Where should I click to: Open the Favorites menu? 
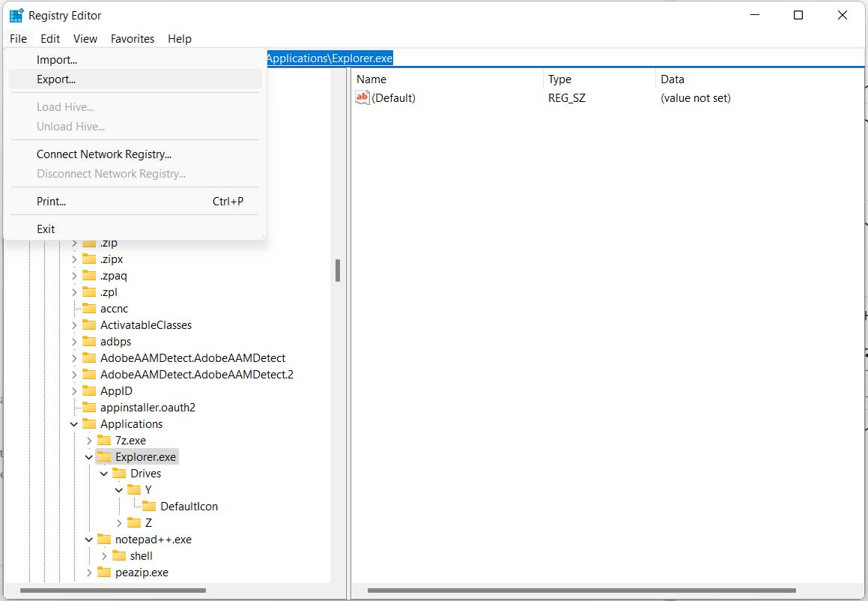point(132,38)
